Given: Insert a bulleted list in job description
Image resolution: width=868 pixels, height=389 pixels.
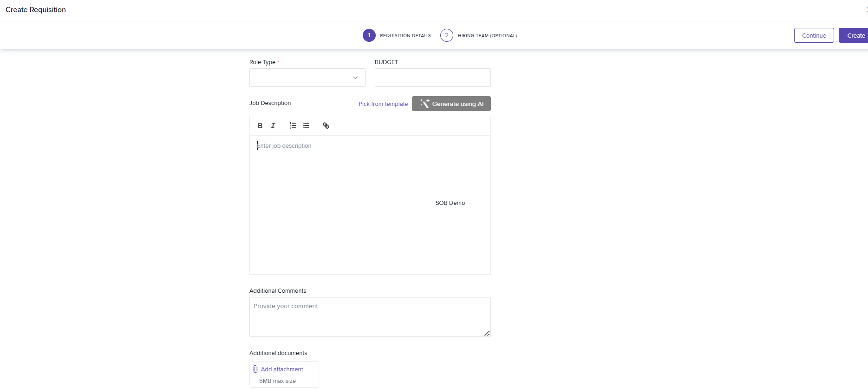Looking at the screenshot, I should point(306,125).
